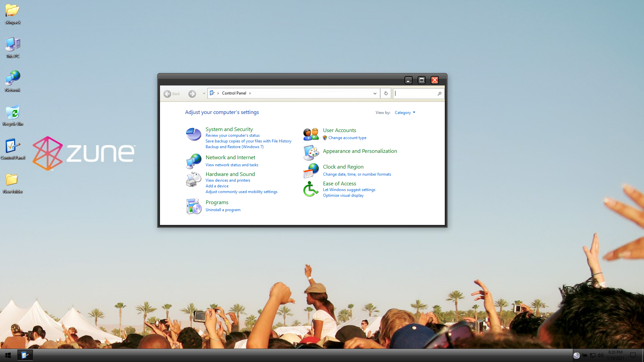Open the Programs disc box icon
This screenshot has height=362, width=644.
[x=194, y=206]
